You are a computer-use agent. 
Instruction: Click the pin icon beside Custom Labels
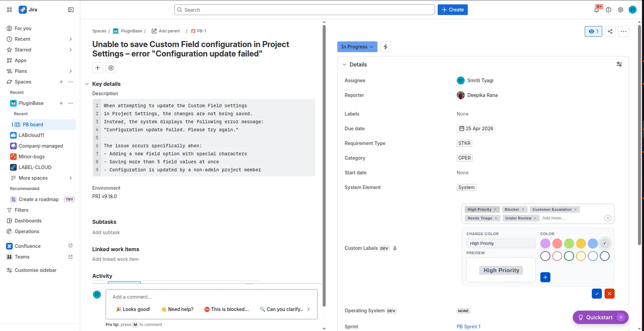[x=395, y=248]
